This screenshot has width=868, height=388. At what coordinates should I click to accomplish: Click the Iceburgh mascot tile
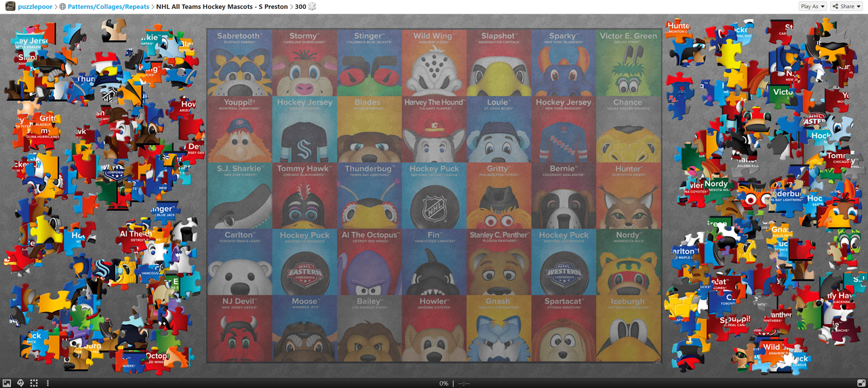point(629,328)
